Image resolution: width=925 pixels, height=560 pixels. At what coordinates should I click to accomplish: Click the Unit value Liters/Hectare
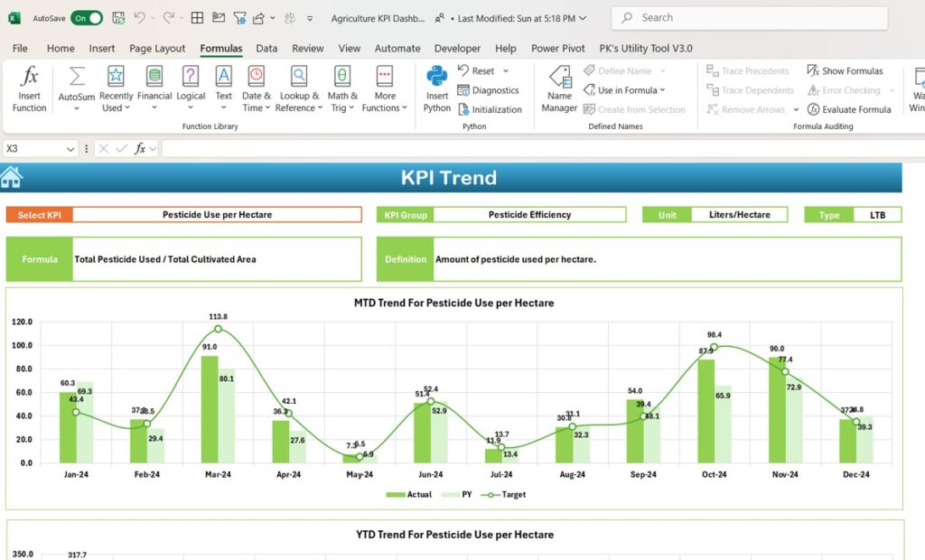(x=739, y=215)
